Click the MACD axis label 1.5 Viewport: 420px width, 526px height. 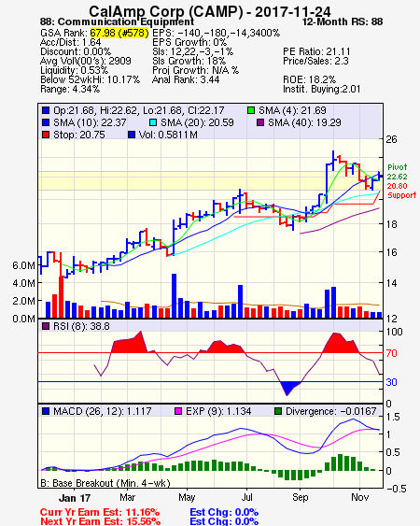click(393, 417)
